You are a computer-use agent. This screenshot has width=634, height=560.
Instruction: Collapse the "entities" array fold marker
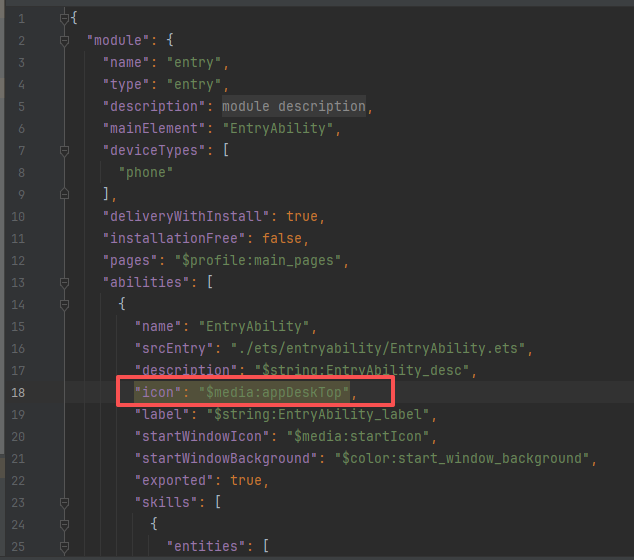coord(64,547)
